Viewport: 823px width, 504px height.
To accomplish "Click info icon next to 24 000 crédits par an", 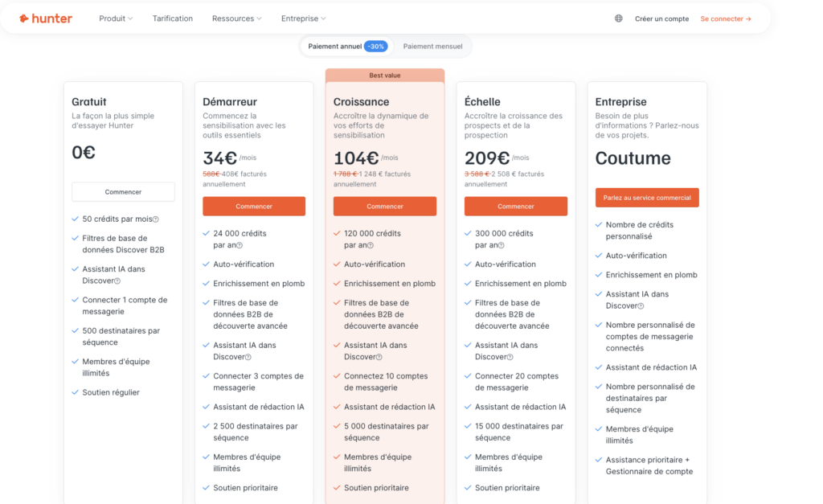I will pyautogui.click(x=240, y=245).
